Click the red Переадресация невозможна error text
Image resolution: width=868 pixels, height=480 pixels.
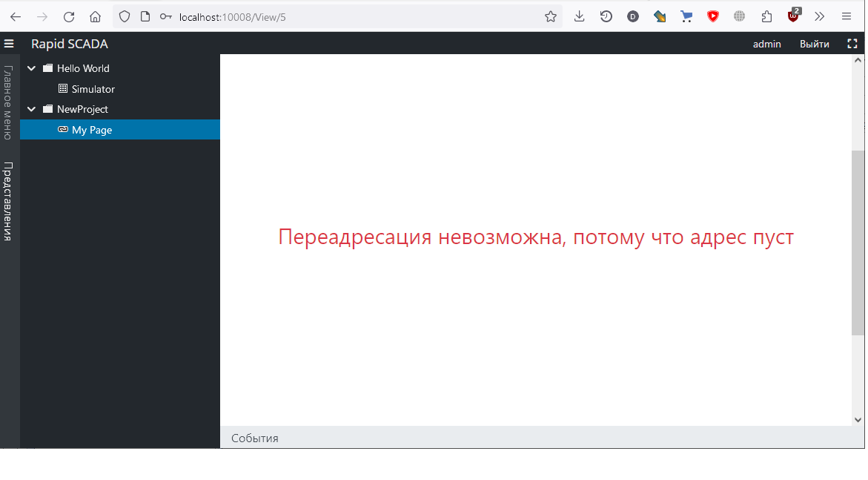[x=536, y=237]
